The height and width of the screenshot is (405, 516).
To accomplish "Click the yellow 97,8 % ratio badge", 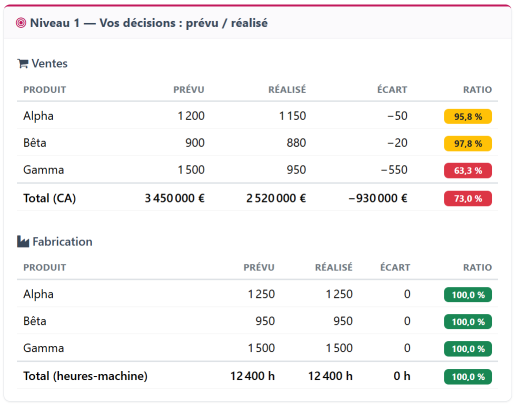I will [468, 143].
